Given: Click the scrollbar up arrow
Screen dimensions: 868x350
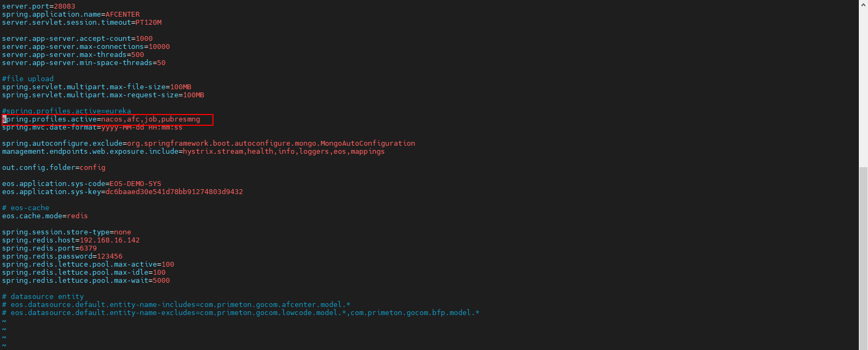Looking at the screenshot, I should pyautogui.click(x=863, y=4).
